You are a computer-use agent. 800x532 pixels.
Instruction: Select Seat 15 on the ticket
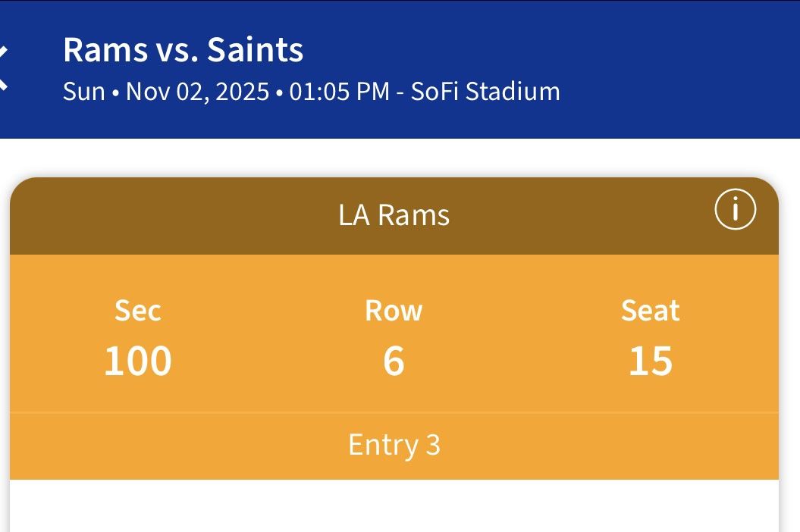coord(651,360)
